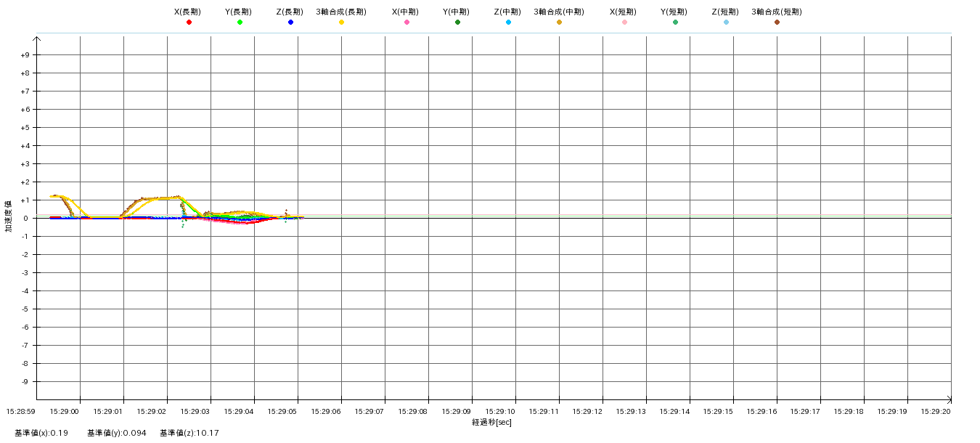The image size is (980, 443).
Task: Click the Z(短期) light blue legend dot
Action: [726, 23]
